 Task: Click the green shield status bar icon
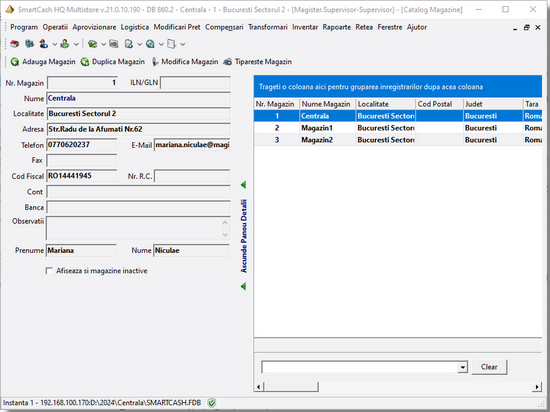[212, 403]
